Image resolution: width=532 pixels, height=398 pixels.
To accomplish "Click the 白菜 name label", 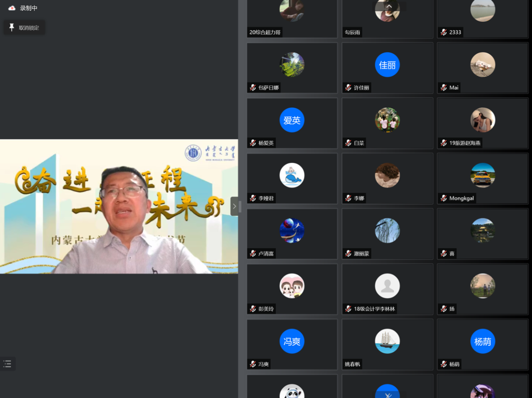I will coord(359,143).
